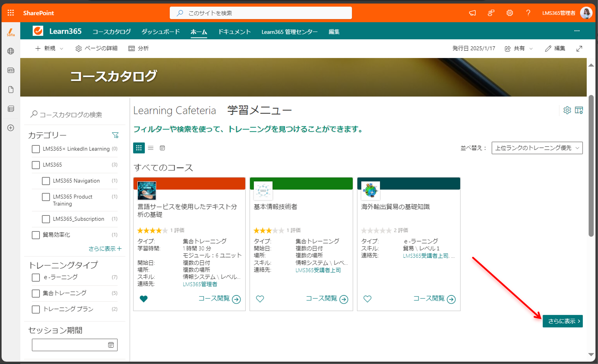Screen dimensions: 598x364
Task: Open the news icon in left rail
Action: [x=11, y=70]
